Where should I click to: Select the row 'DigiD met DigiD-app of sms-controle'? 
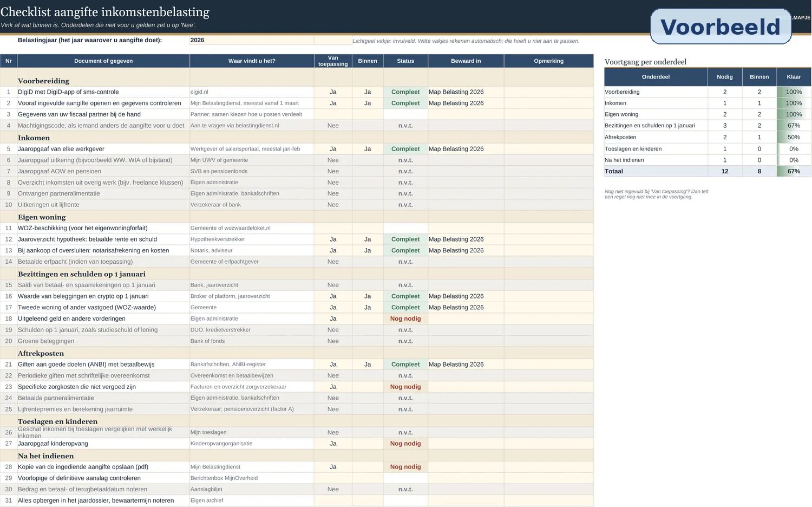click(297, 92)
